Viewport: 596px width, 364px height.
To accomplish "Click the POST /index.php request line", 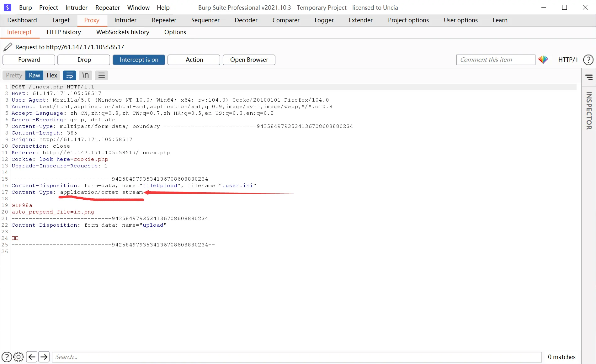I will [53, 87].
